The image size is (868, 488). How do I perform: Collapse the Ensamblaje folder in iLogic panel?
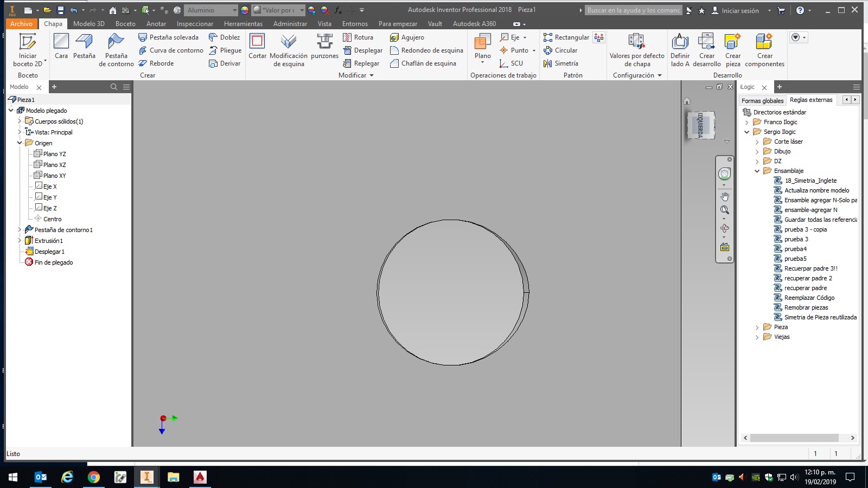[x=758, y=170]
